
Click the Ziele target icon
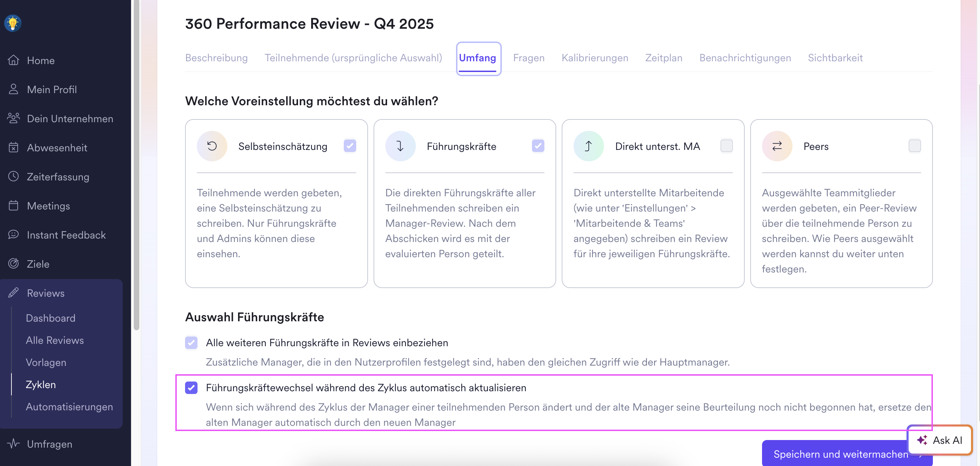pos(13,263)
